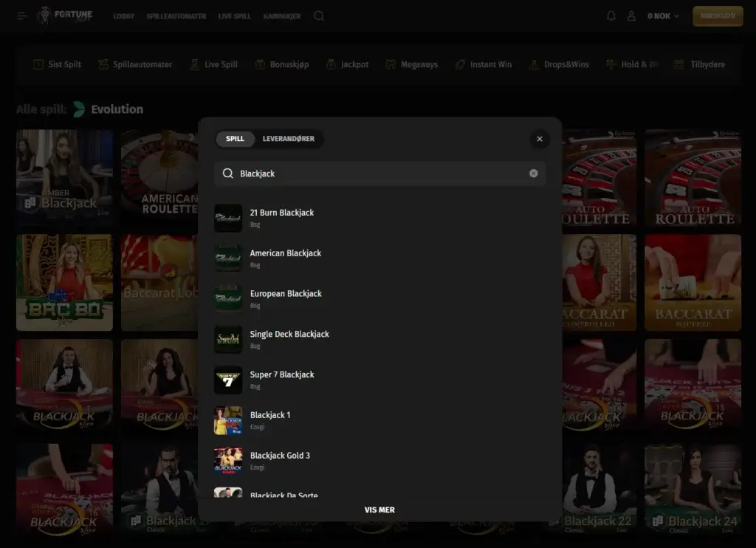Screen dimensions: 756x548
Task: Open the American Roulette game card
Action: (159, 177)
